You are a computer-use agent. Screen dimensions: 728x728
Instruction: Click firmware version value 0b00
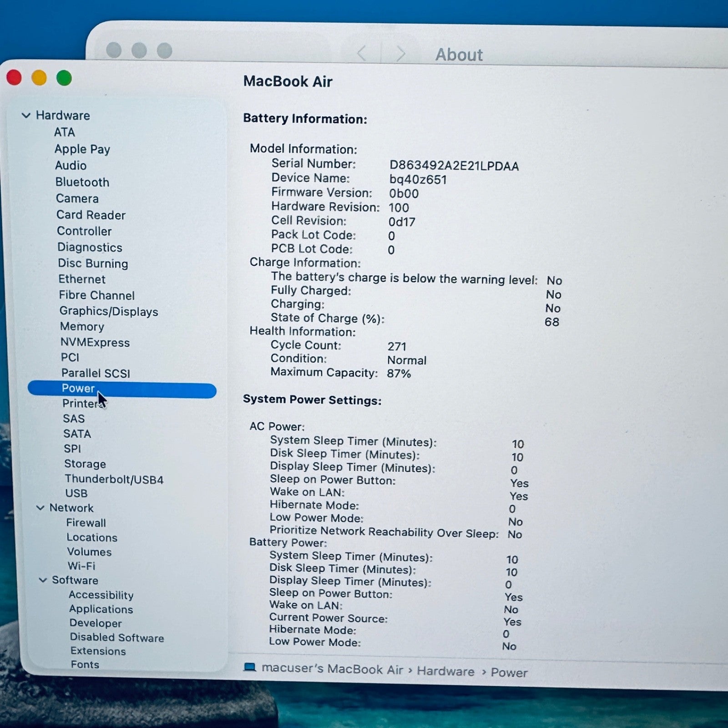pyautogui.click(x=404, y=194)
